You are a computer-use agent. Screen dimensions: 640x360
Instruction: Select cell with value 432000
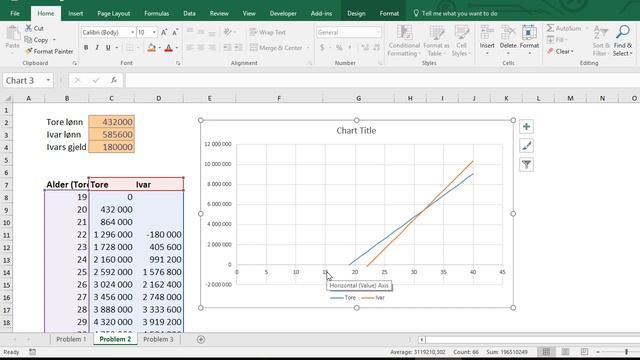111,122
